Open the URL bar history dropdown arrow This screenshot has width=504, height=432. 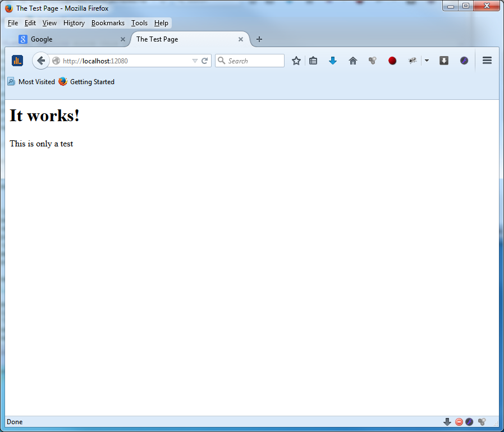(195, 61)
